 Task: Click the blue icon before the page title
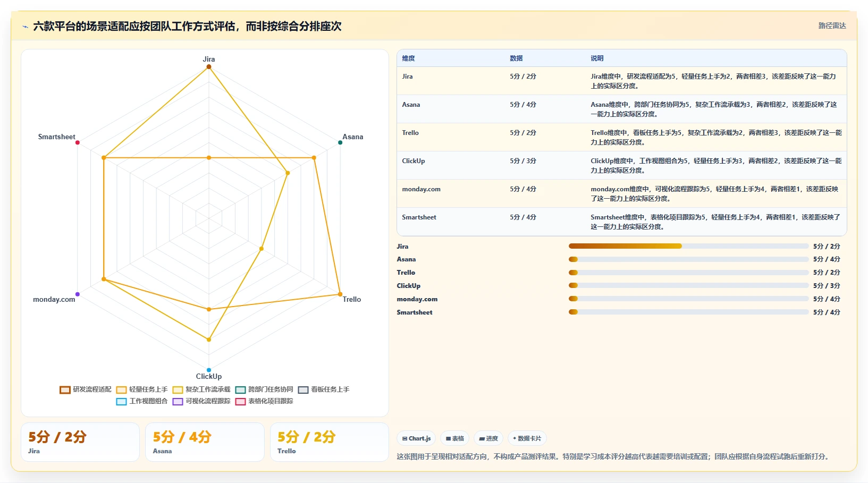click(x=25, y=27)
